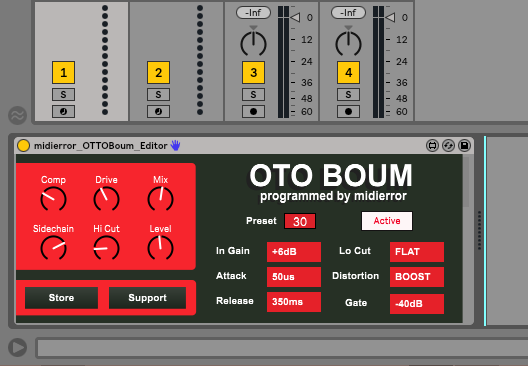Click the show/hide presentation icon in device header
The image size is (528, 366).
click(432, 145)
